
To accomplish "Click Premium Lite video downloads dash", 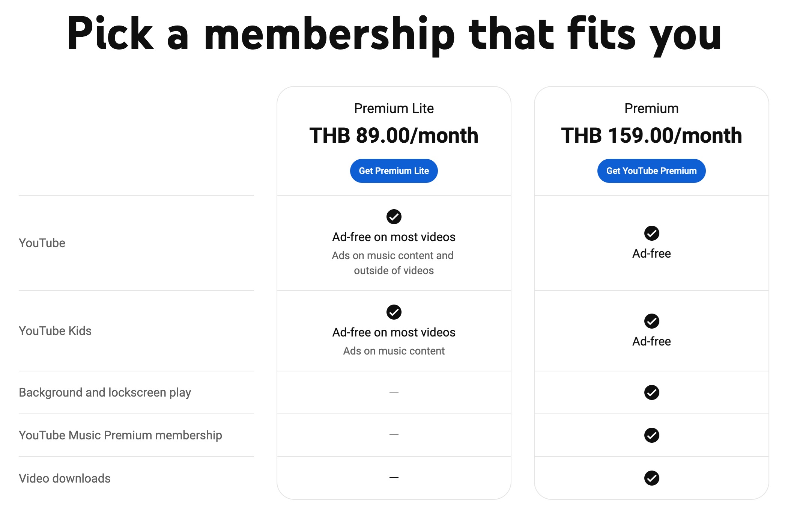I will coord(394,478).
